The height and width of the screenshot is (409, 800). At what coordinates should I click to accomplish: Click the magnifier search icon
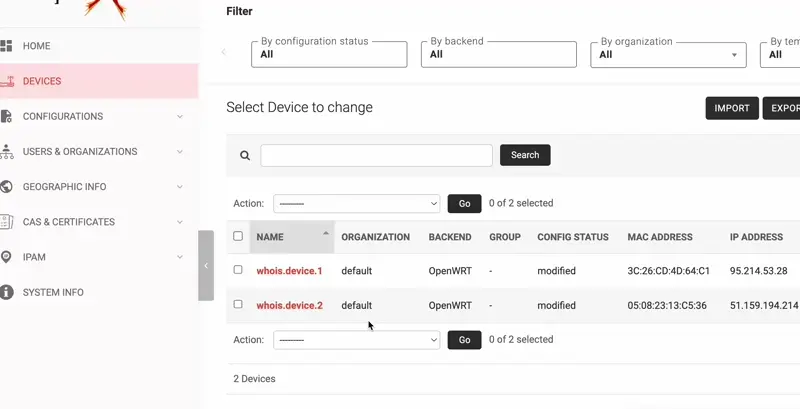click(245, 156)
